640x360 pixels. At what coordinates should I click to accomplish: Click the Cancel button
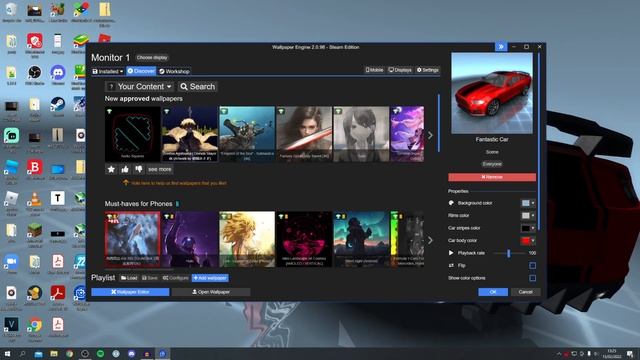525,292
